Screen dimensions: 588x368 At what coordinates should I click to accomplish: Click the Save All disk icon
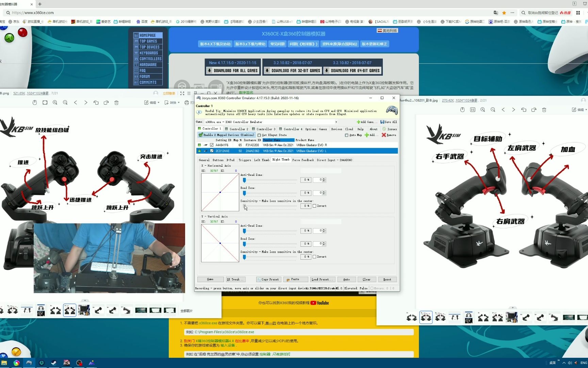click(x=382, y=122)
